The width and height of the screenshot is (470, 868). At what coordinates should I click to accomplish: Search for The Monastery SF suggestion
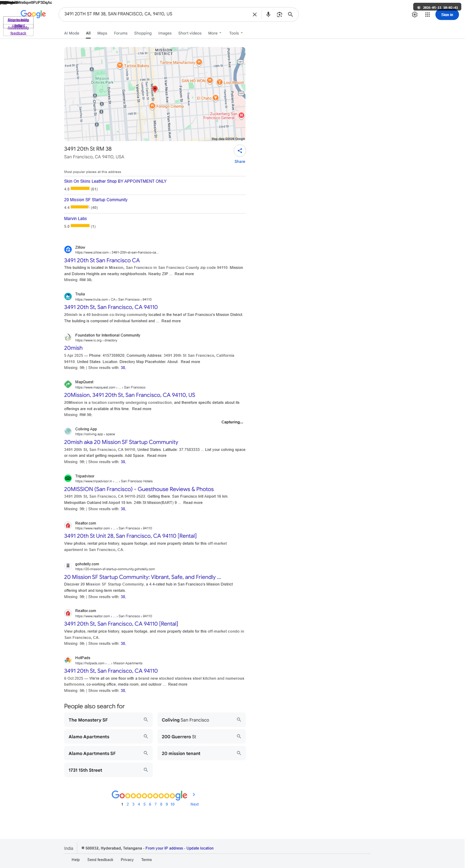108,720
